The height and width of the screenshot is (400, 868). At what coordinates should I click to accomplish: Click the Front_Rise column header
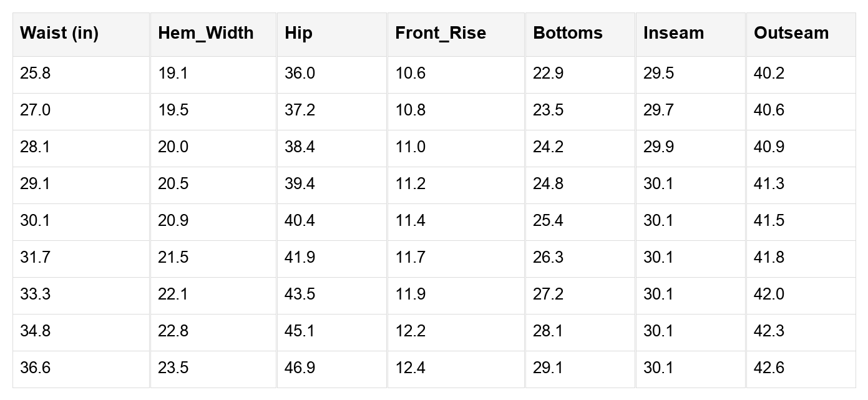point(441,33)
